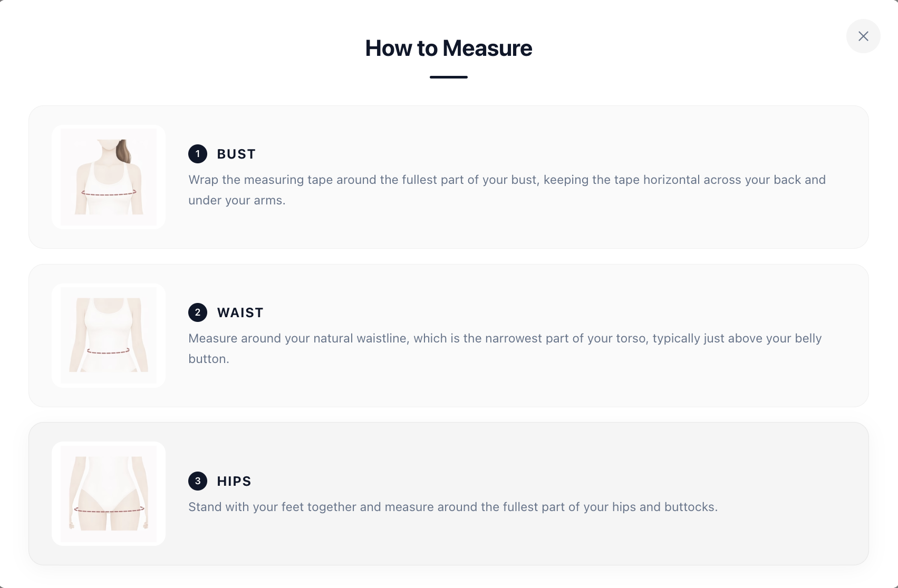Select the bust measurement illustration
This screenshot has height=588, width=898.
(108, 177)
